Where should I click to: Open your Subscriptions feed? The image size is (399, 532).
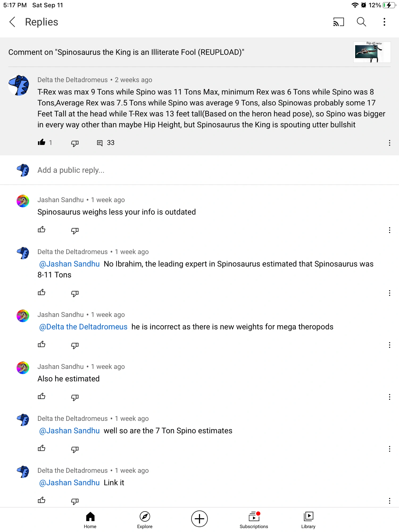(x=253, y=518)
